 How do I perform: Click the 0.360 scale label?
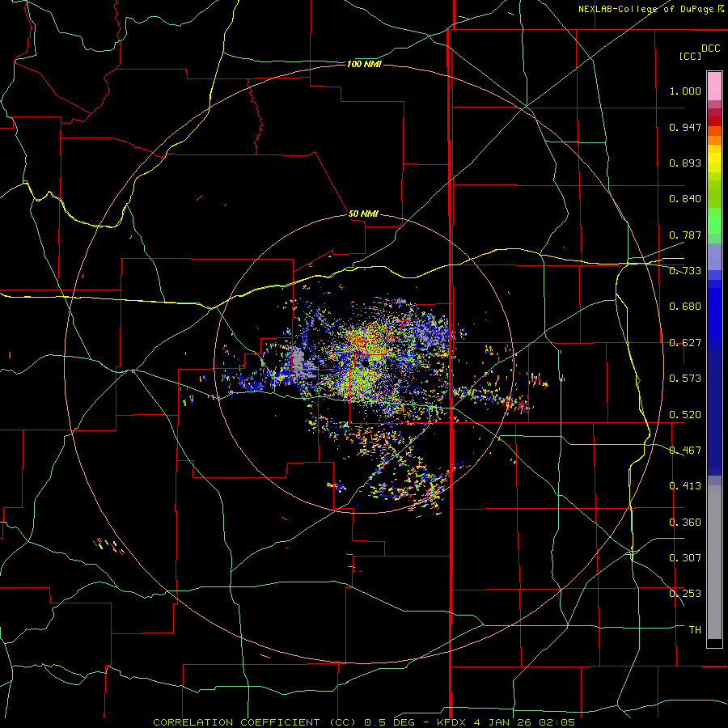[x=685, y=523]
